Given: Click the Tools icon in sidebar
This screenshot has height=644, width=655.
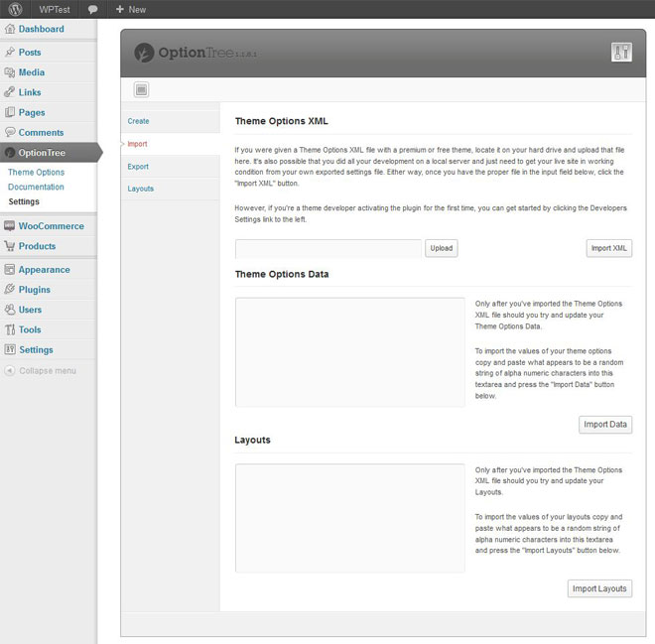Looking at the screenshot, I should [x=10, y=329].
